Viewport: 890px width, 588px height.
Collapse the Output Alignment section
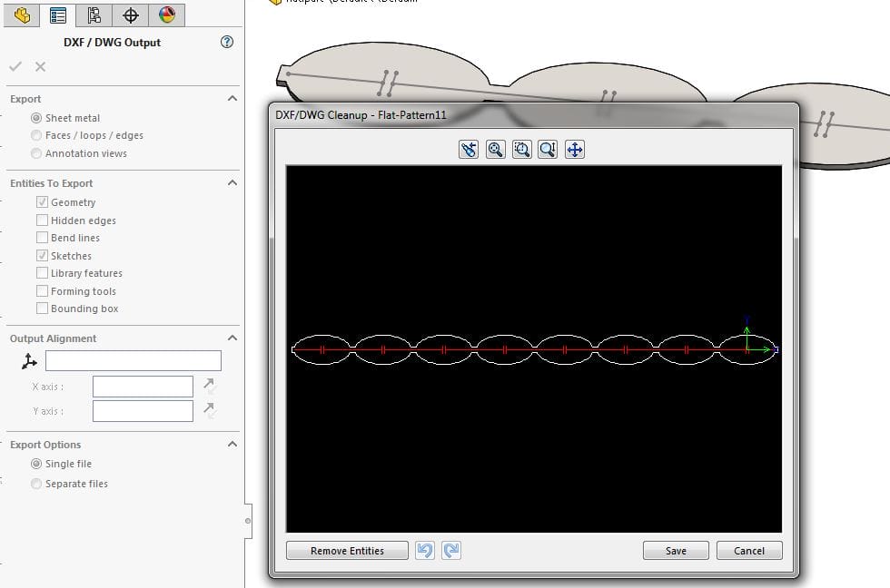tap(232, 338)
